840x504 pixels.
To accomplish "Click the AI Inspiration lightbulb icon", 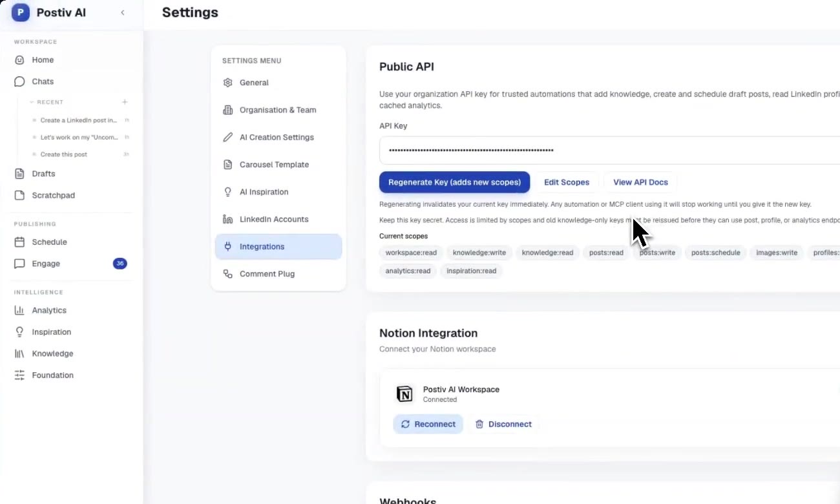I will click(x=227, y=192).
